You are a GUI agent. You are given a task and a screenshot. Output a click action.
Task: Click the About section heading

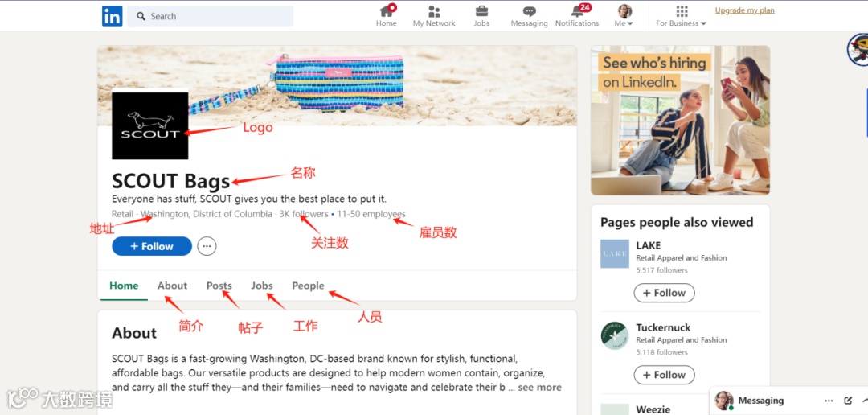pyautogui.click(x=134, y=333)
